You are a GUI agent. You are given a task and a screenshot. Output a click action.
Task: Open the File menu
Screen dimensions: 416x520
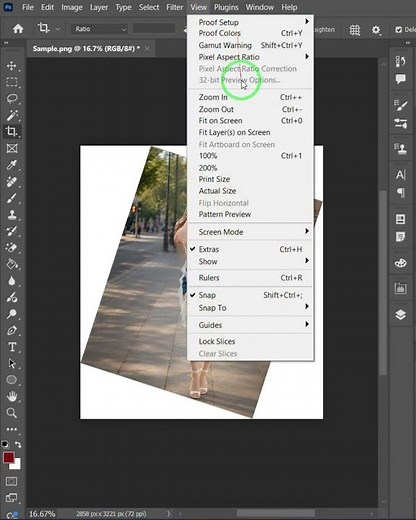(x=28, y=7)
